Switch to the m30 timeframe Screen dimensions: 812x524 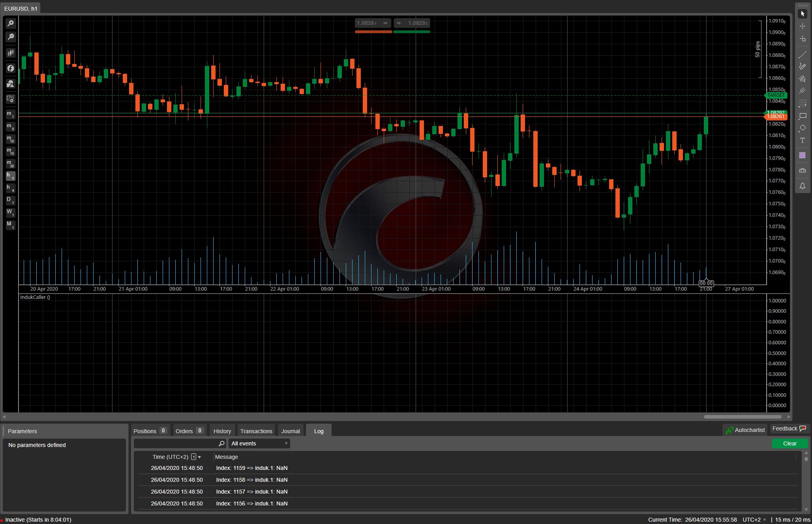pos(11,163)
